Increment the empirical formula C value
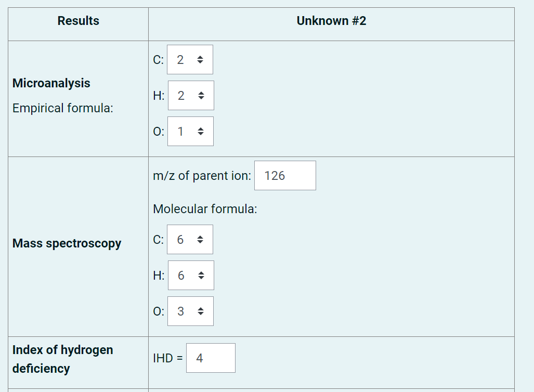534x392 pixels. pos(201,56)
